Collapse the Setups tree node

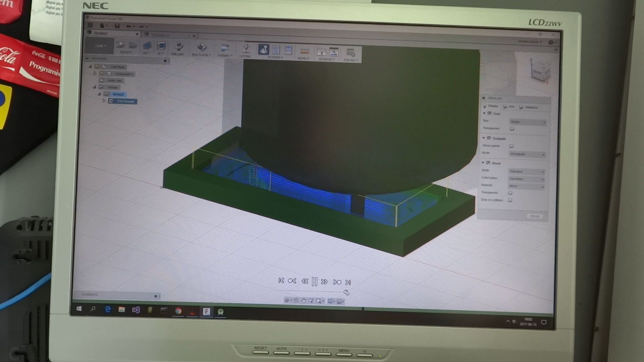(94, 87)
